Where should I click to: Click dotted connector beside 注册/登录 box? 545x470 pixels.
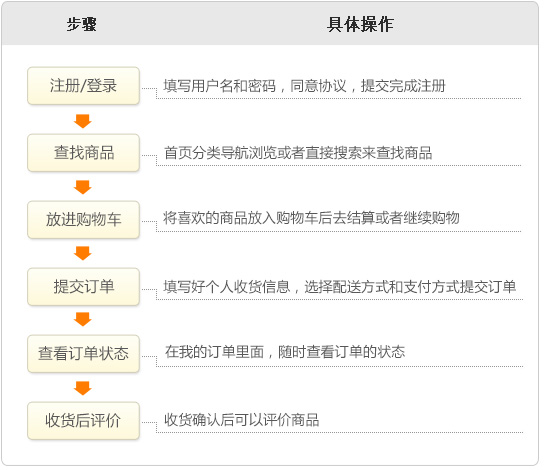coord(149,89)
